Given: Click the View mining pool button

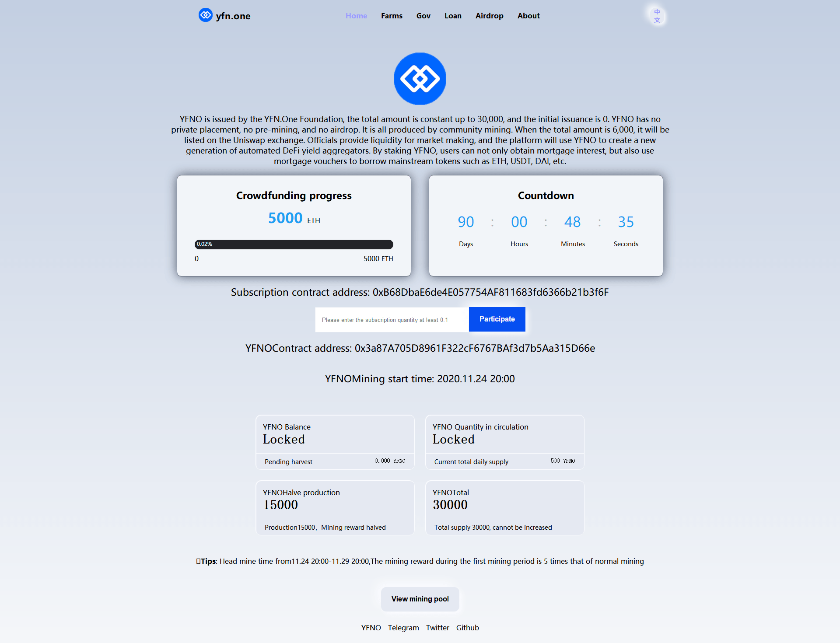Looking at the screenshot, I should pyautogui.click(x=419, y=598).
